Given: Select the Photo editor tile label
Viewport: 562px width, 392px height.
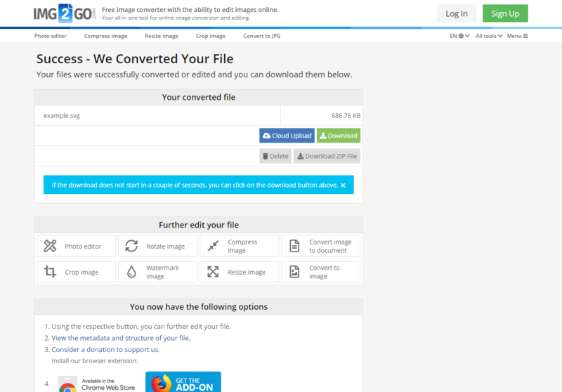Looking at the screenshot, I should click(x=83, y=247).
